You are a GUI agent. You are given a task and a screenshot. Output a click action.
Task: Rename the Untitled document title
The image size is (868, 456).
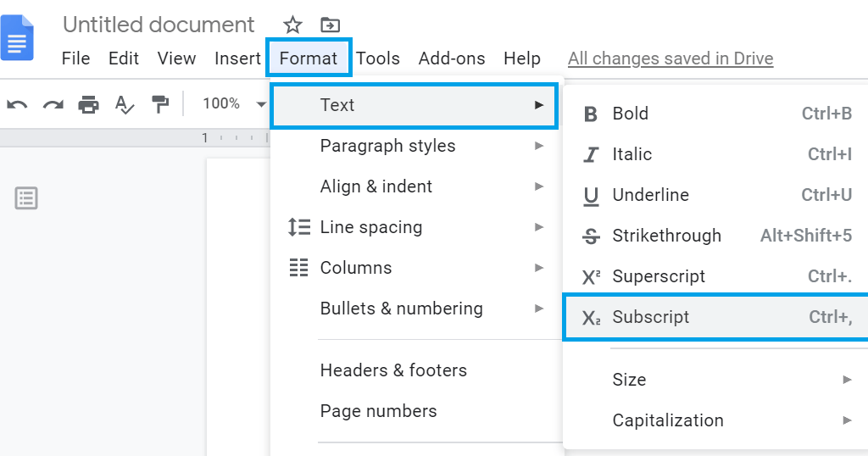click(159, 25)
